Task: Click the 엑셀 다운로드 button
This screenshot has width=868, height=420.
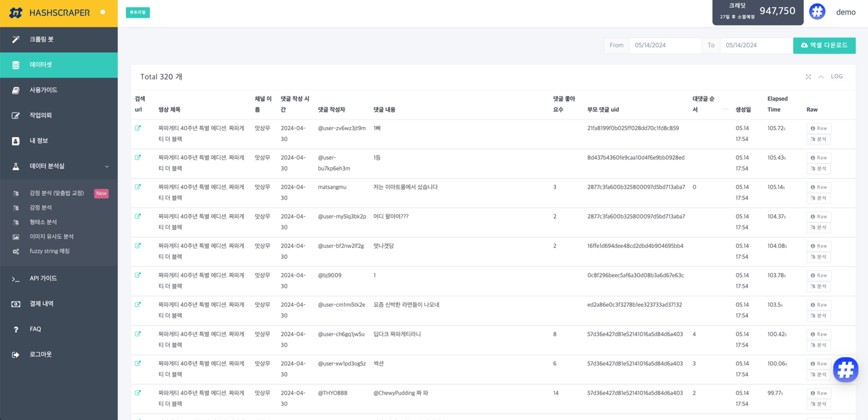Action: 824,45
